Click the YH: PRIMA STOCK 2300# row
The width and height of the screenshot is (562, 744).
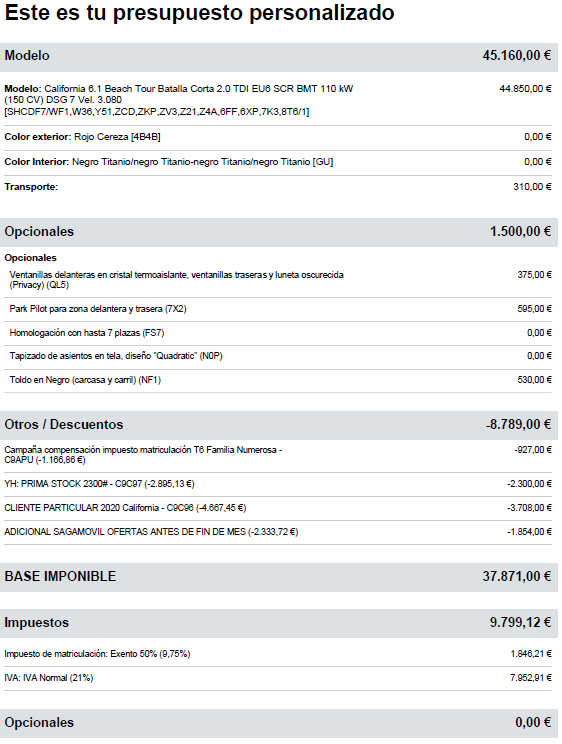pos(278,484)
